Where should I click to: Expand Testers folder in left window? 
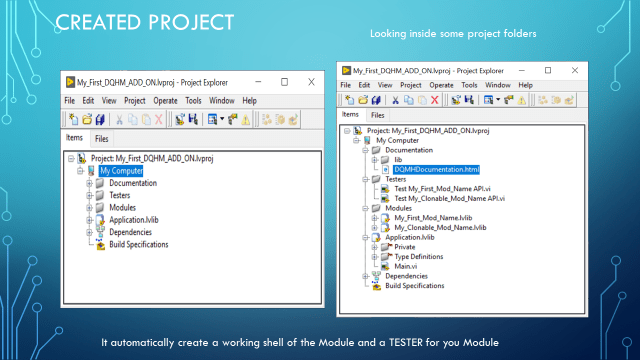pyautogui.click(x=89, y=196)
